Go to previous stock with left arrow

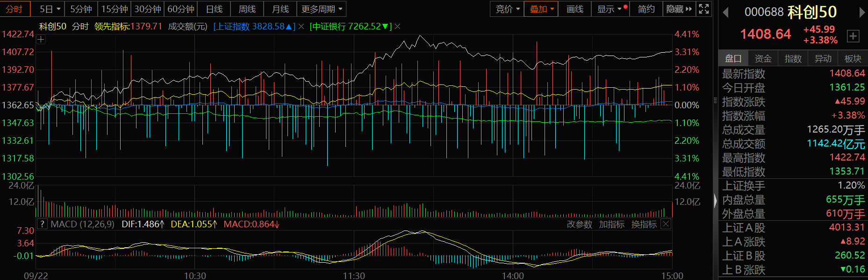pyautogui.click(x=725, y=12)
